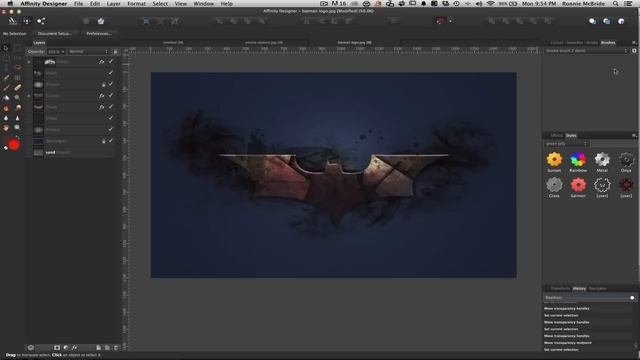Open the Brushes panel options menu

tap(634, 42)
